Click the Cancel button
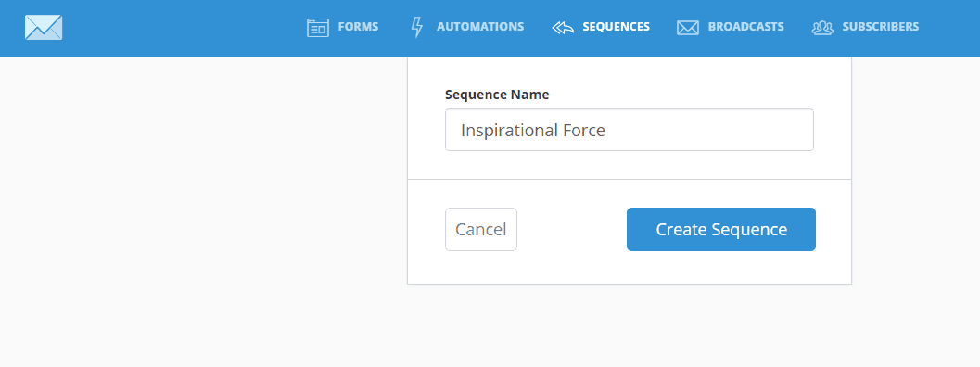980x367 pixels. (480, 230)
